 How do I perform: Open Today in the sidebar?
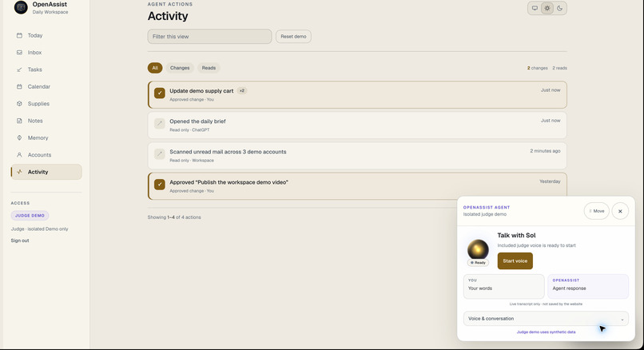pos(35,35)
